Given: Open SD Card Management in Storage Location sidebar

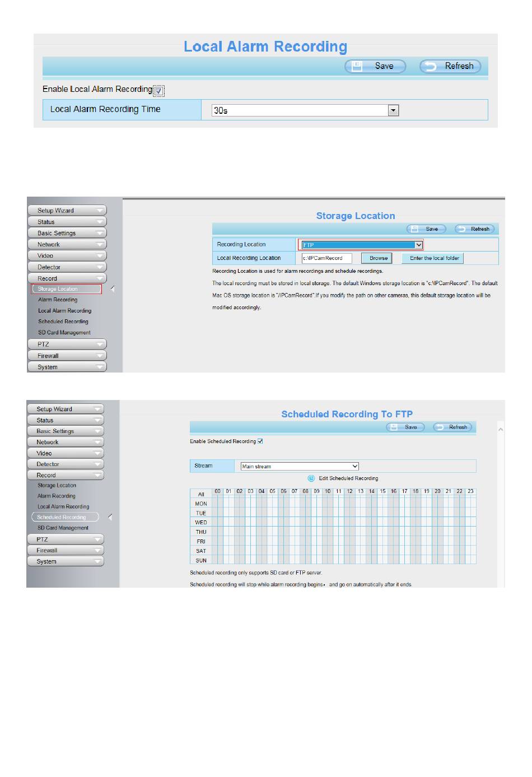Looking at the screenshot, I should pos(64,333).
